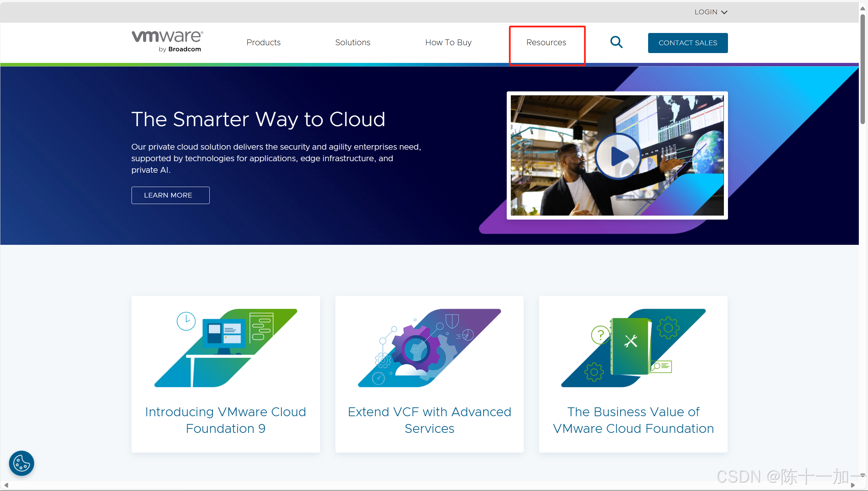Open the Resources menu

[546, 43]
